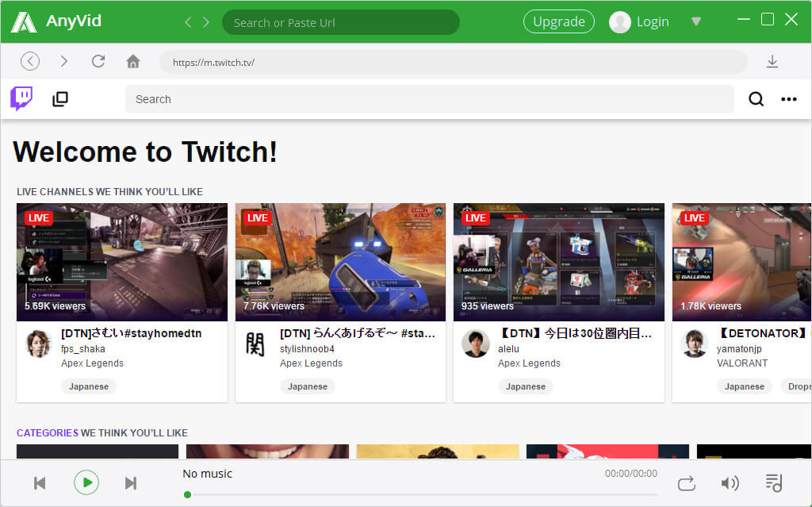The image size is (812, 507).
Task: Open yamatonjp live stream thumbnail
Action: click(741, 263)
